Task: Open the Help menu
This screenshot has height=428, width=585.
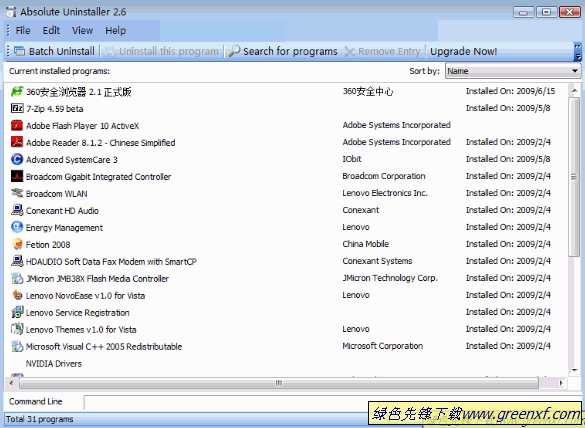Action: (115, 31)
